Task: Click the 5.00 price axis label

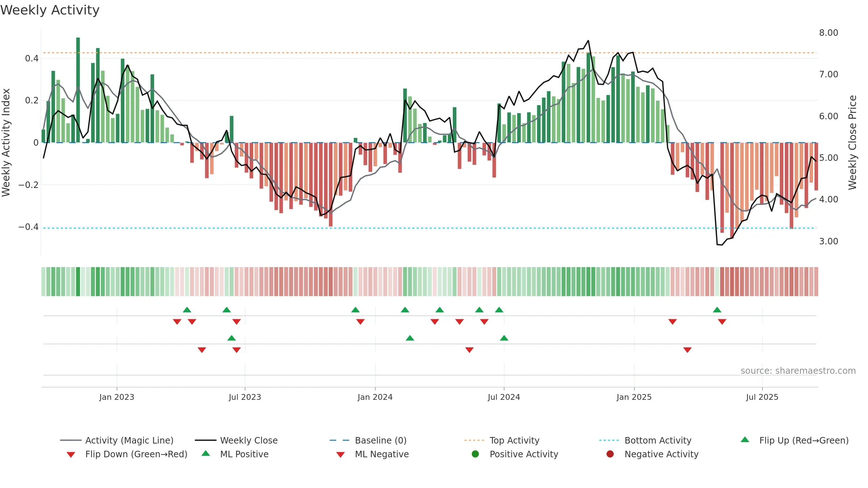Action: pos(829,158)
